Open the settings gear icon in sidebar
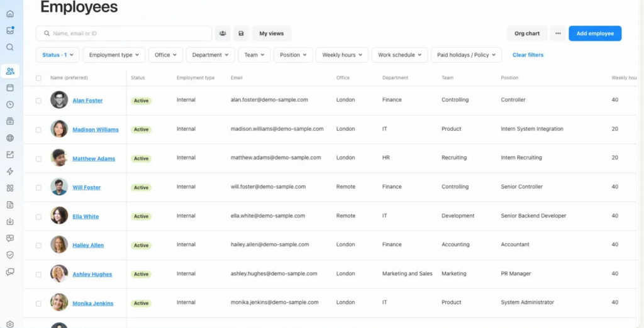This screenshot has height=328, width=644. [x=10, y=324]
